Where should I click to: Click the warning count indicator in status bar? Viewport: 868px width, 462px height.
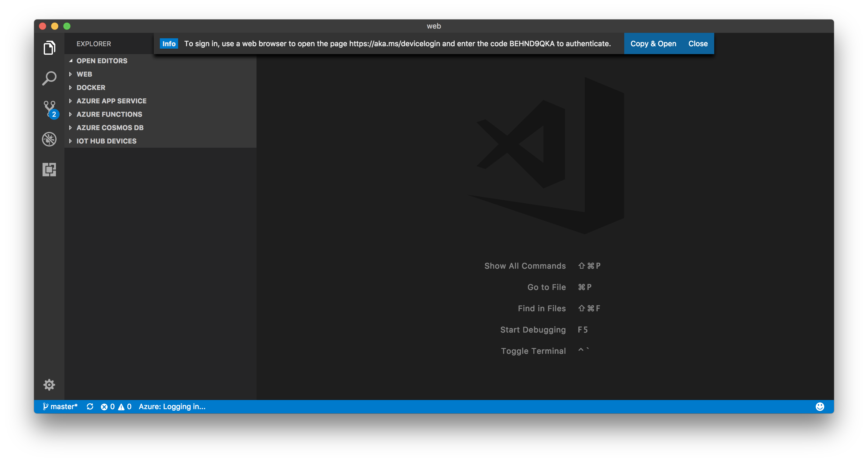tap(123, 406)
